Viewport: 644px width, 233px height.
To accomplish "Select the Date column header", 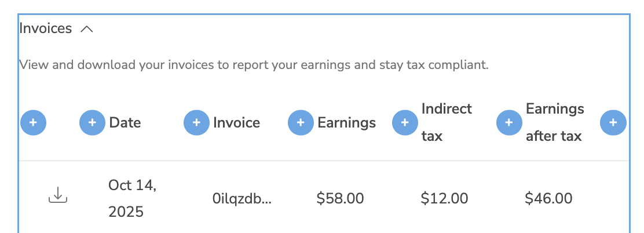I will pyautogui.click(x=125, y=123).
